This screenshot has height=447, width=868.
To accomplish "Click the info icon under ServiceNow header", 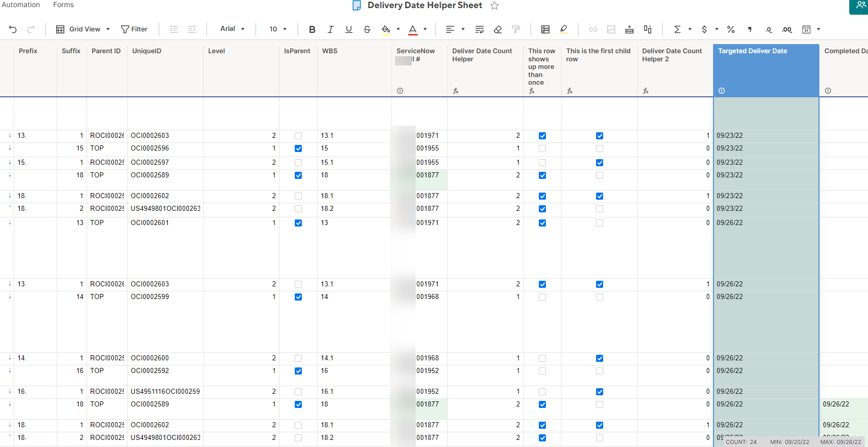I will tap(400, 91).
